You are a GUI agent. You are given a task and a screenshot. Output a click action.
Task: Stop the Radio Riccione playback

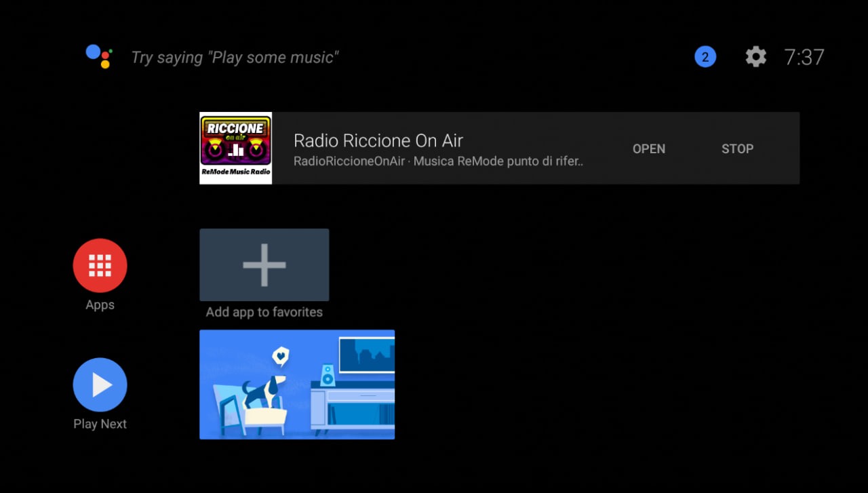pos(737,149)
